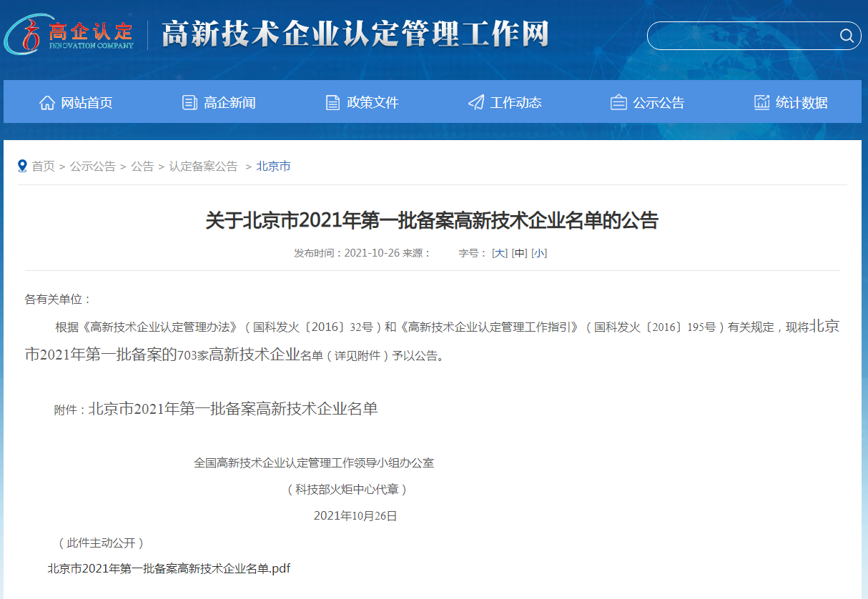Click the news icon beside 高企新闻
The image size is (868, 599).
click(189, 102)
